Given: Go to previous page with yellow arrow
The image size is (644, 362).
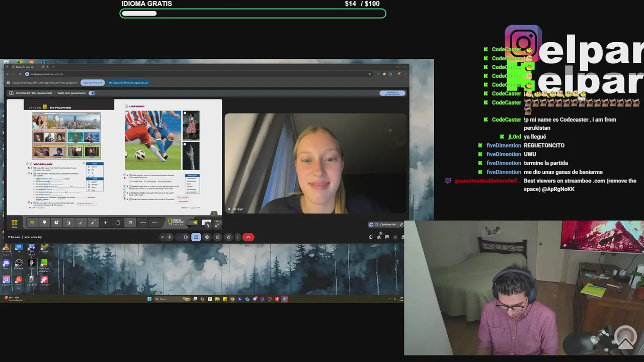Looking at the screenshot, I should point(195,223).
